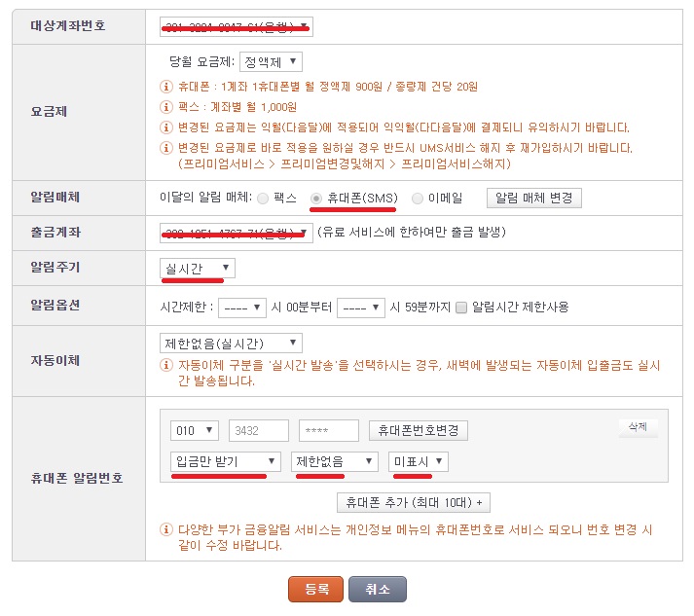This screenshot has width=694, height=616.
Task: Click the phone number field showing 3432
Action: [259, 430]
